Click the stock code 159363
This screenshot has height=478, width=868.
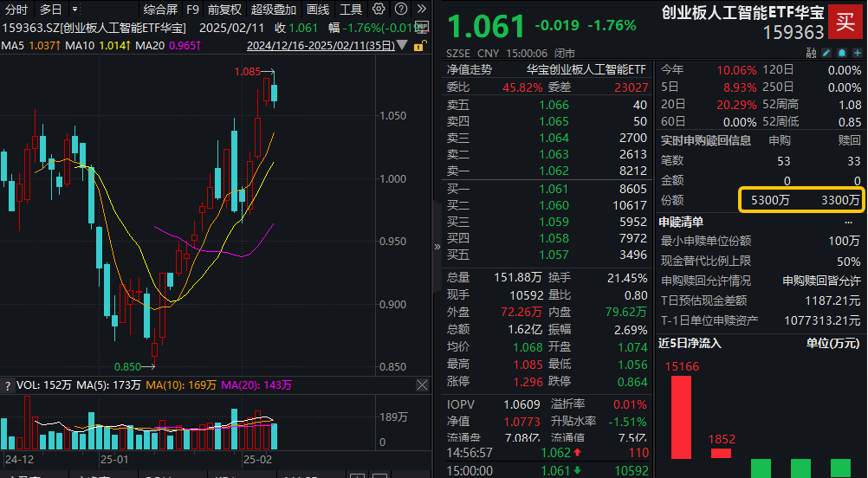(x=794, y=33)
